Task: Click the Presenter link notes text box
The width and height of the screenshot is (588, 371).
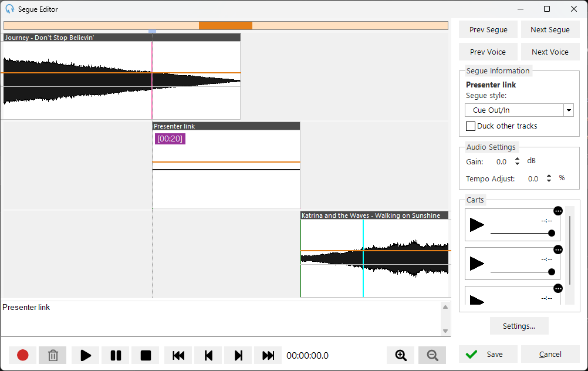Action: tap(221, 319)
